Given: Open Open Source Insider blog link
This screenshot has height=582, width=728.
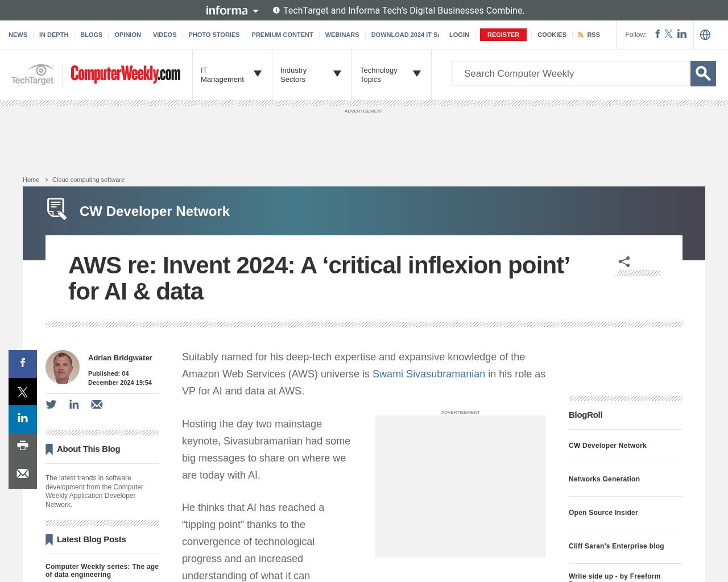Looking at the screenshot, I should coord(603,513).
